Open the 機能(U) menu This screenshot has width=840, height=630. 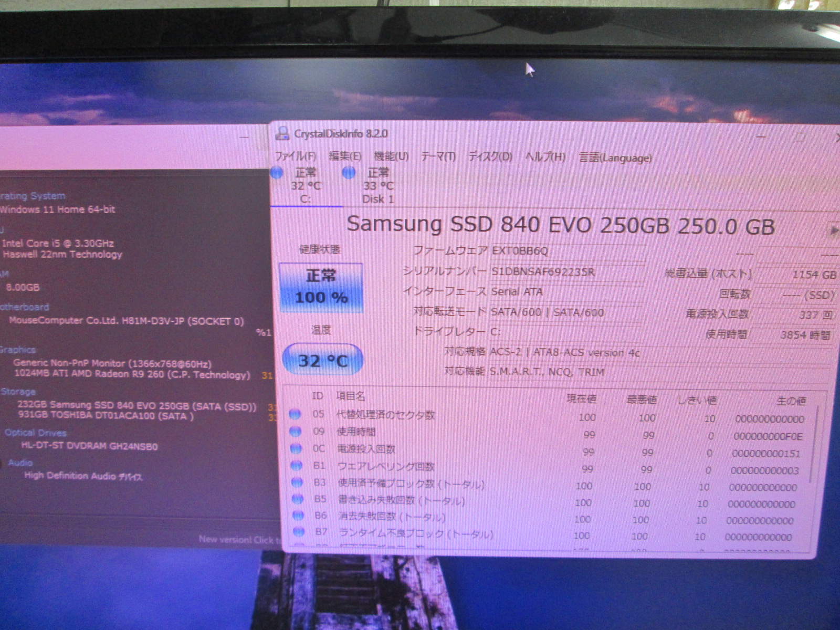pyautogui.click(x=391, y=156)
